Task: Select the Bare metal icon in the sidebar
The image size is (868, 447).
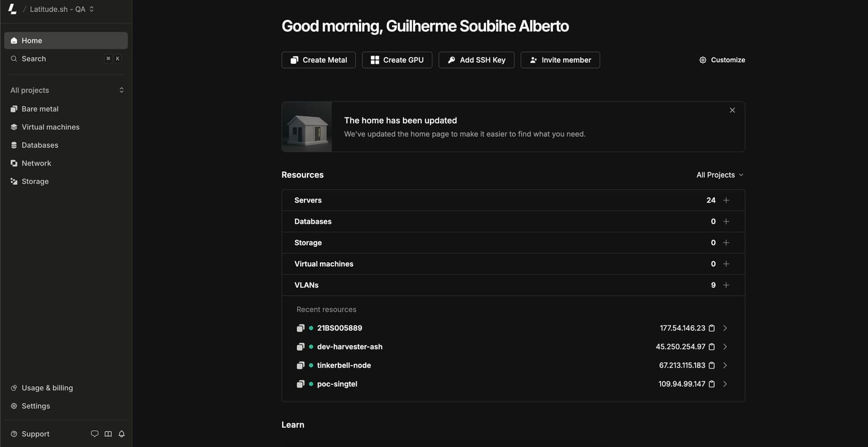Action: click(13, 109)
